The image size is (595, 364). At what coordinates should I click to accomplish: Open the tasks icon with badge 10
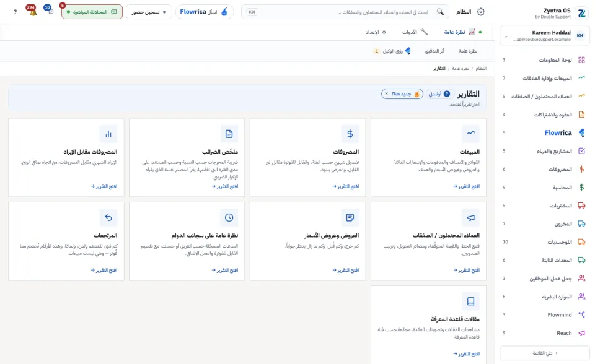(50, 11)
